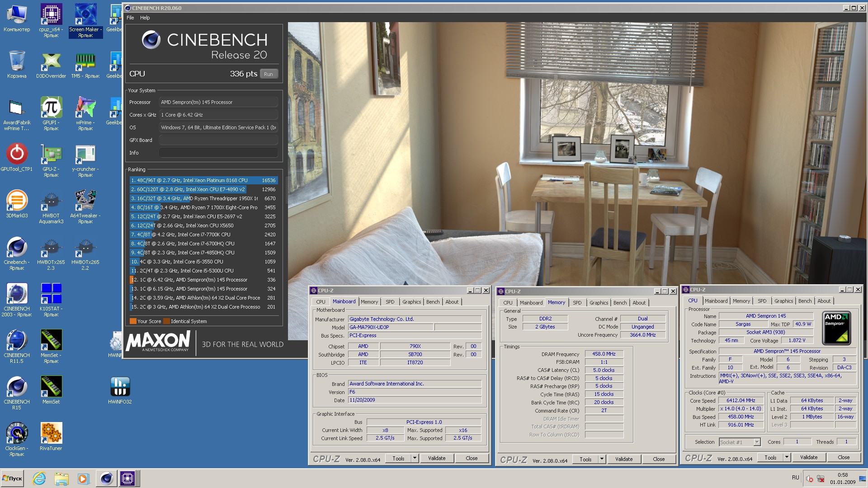Open HWBOTx265 2.3 desktop icon
The height and width of the screenshot is (488, 868).
(x=51, y=253)
